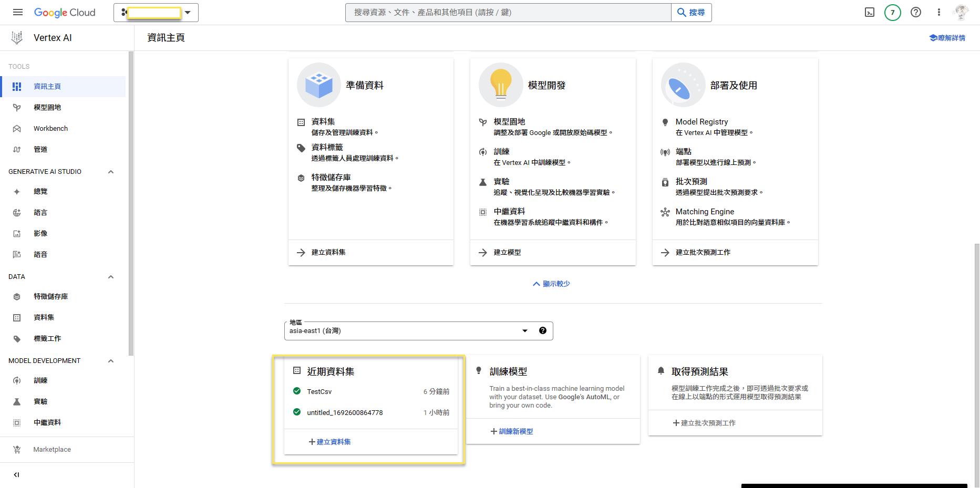The width and height of the screenshot is (980, 488).
Task: Click the notifications badge showing 7
Action: 892,13
